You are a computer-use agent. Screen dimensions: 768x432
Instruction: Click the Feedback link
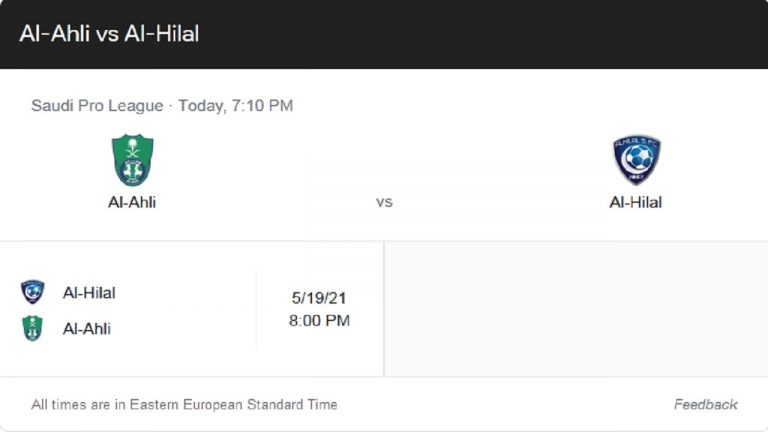point(705,405)
